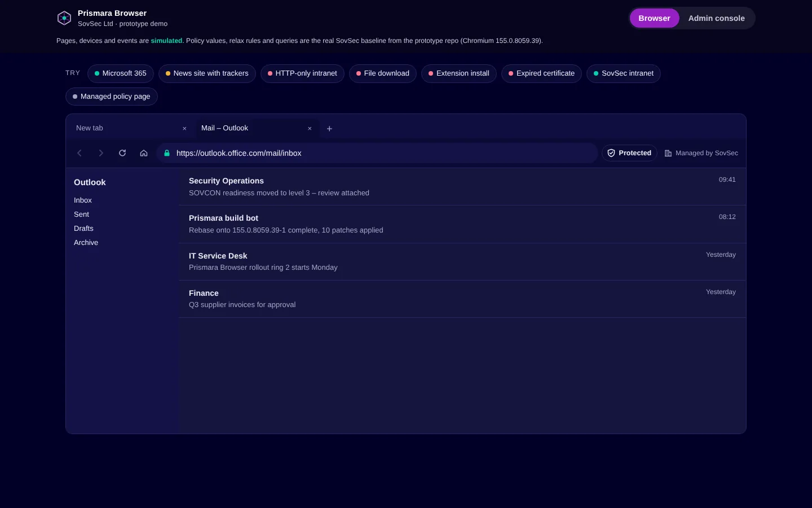Open the Sent folder

(x=82, y=214)
